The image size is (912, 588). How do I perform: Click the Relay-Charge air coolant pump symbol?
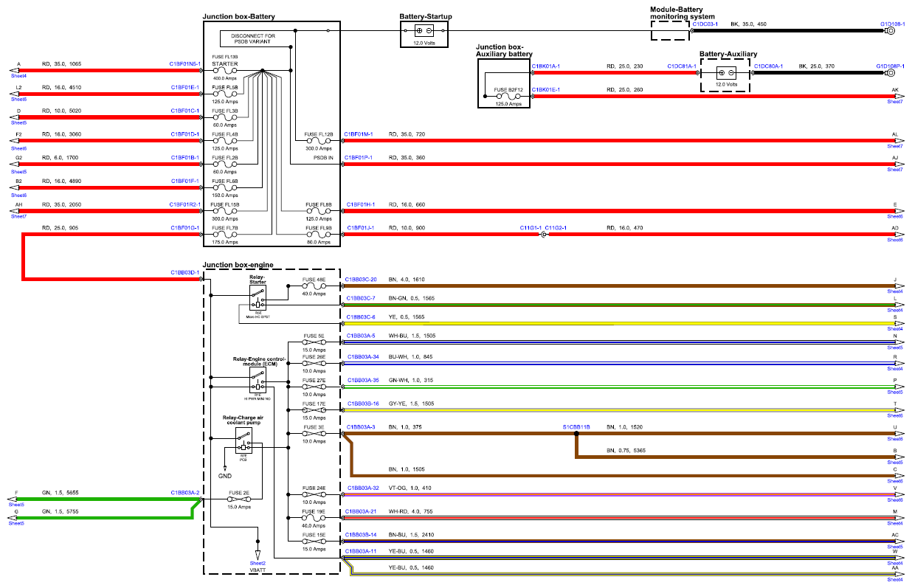point(243,442)
